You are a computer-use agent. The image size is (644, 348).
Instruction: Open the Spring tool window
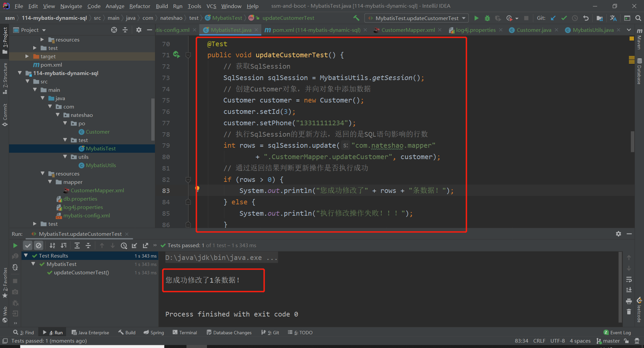[154, 332]
